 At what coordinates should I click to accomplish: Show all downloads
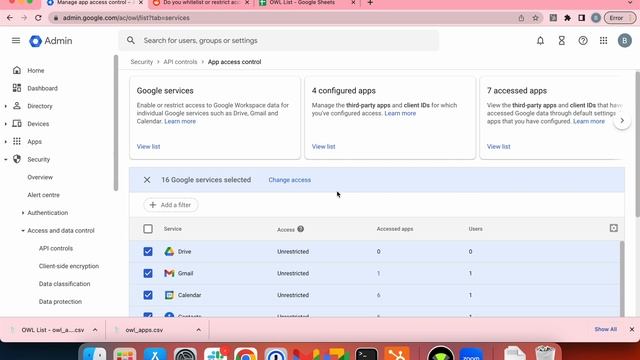click(605, 329)
